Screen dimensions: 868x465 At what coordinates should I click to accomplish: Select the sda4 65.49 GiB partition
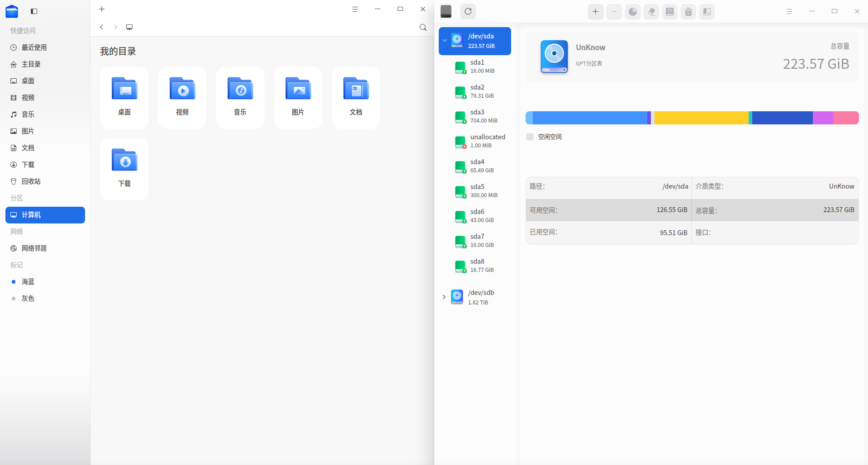(x=475, y=166)
